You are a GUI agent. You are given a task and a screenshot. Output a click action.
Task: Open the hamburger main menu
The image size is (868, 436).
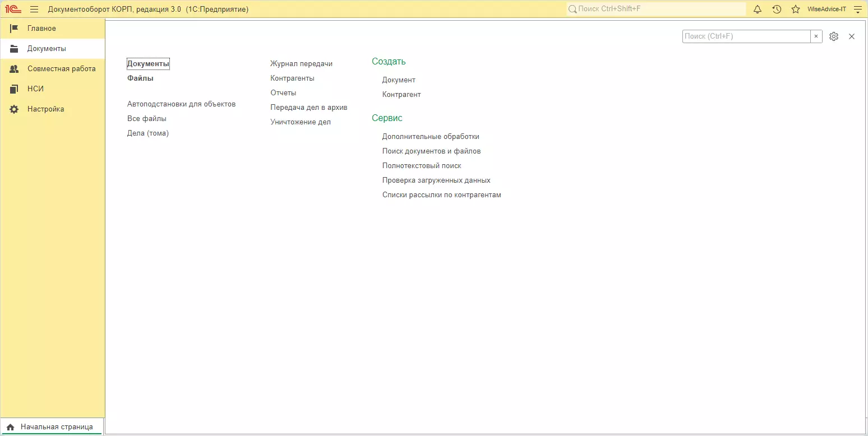[x=34, y=9]
